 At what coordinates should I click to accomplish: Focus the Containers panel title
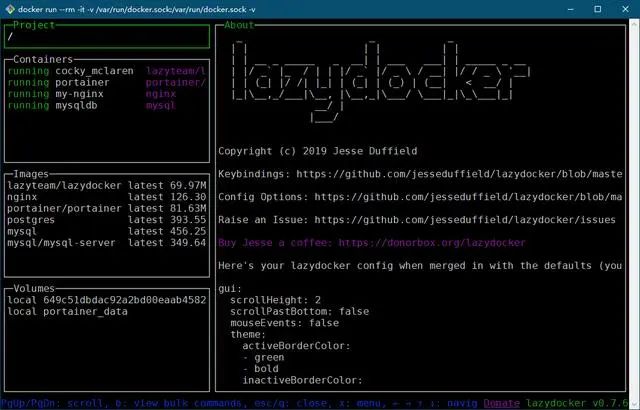click(43, 59)
